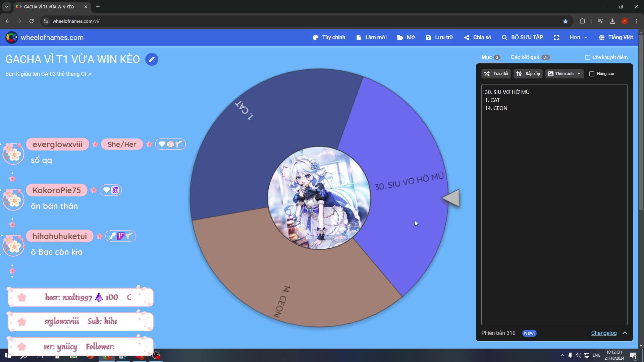This screenshot has width=644, height=362.
Task: Open OBS Studio from taskbar
Action: [156, 356]
